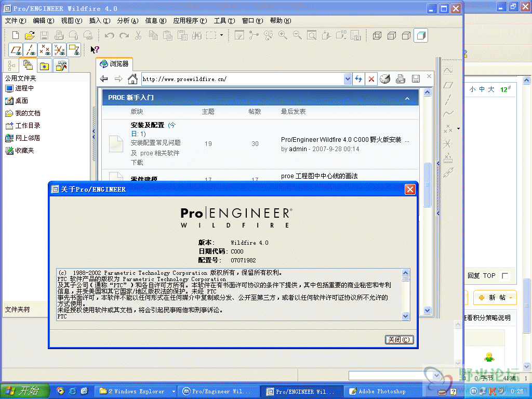Select the 浏览器 browser tab

[x=114, y=64]
